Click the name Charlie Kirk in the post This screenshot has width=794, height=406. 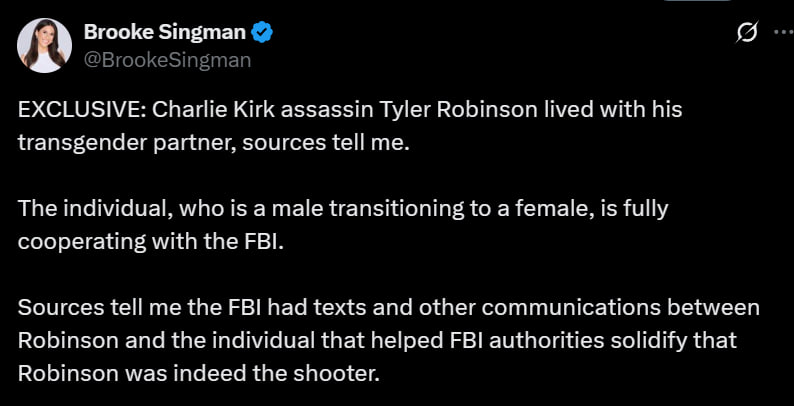(x=213, y=110)
